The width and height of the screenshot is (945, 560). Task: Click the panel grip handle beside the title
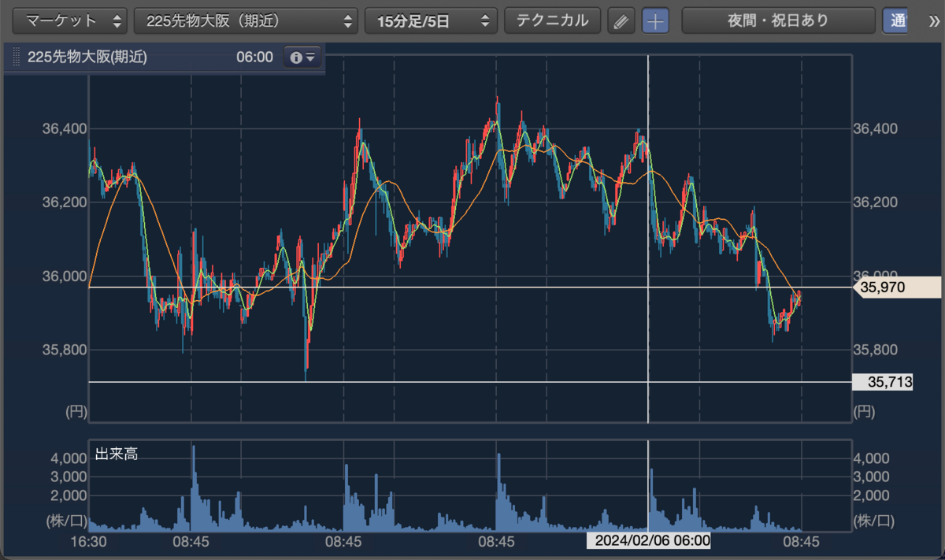(16, 57)
